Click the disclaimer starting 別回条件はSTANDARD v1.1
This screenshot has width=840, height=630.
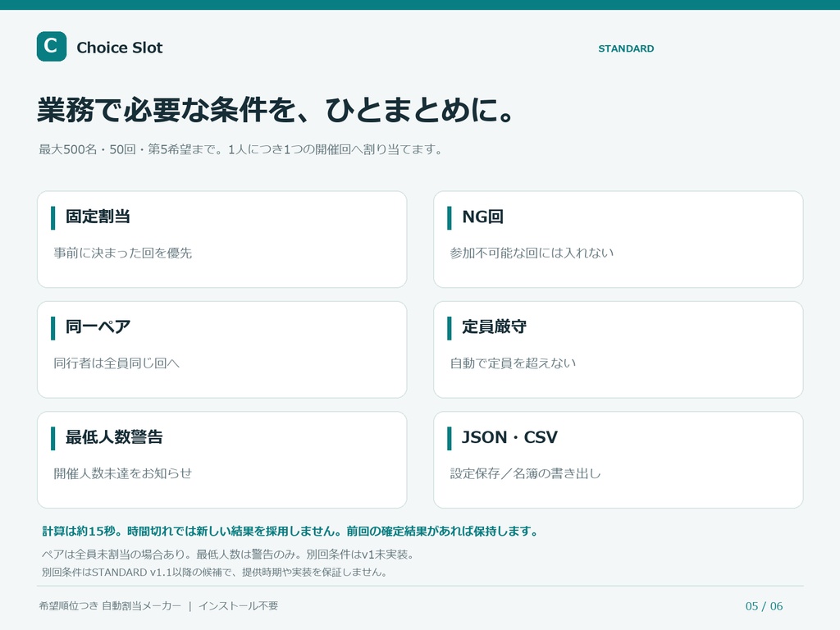[214, 572]
